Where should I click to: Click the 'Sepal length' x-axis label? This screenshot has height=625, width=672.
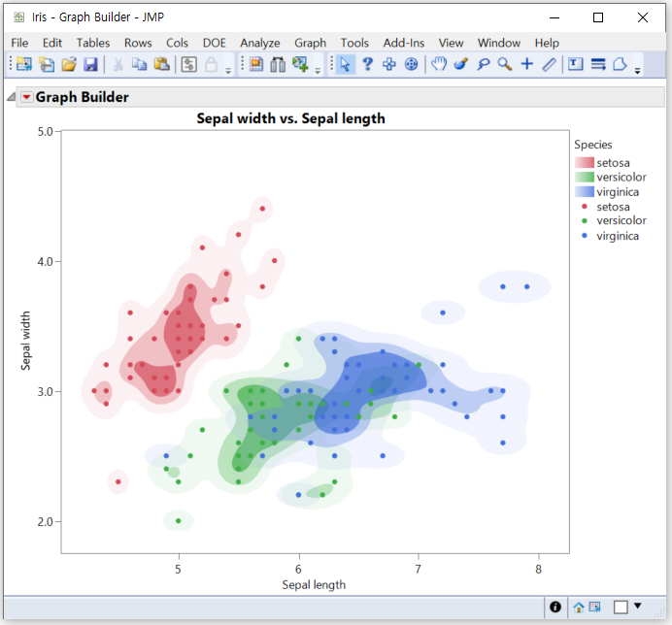[314, 585]
